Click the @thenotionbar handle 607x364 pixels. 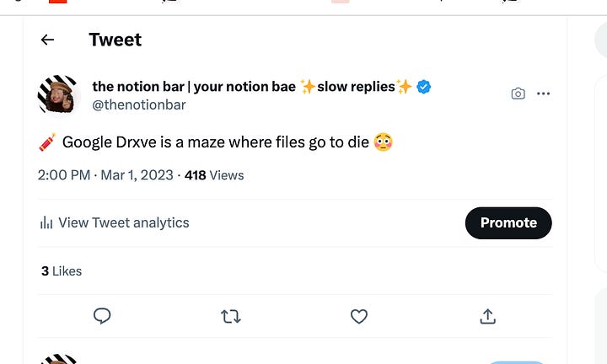click(x=139, y=104)
